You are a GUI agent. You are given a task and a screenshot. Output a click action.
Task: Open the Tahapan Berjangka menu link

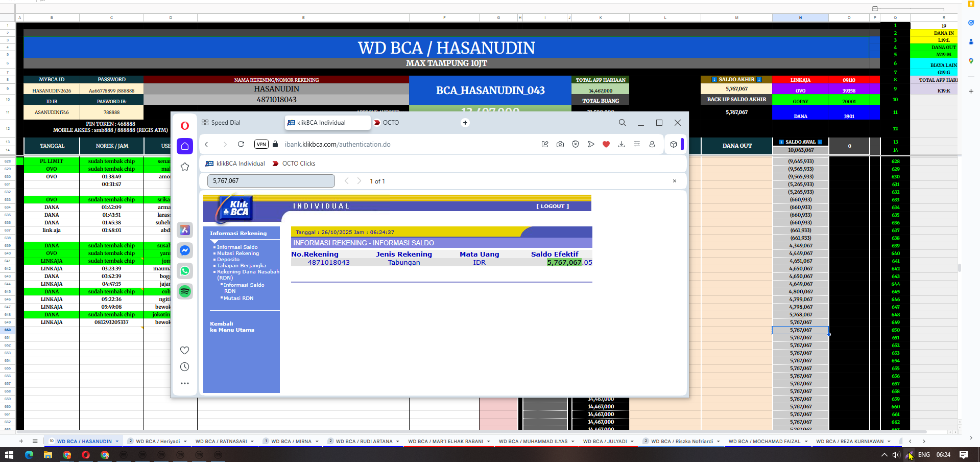pos(242,266)
